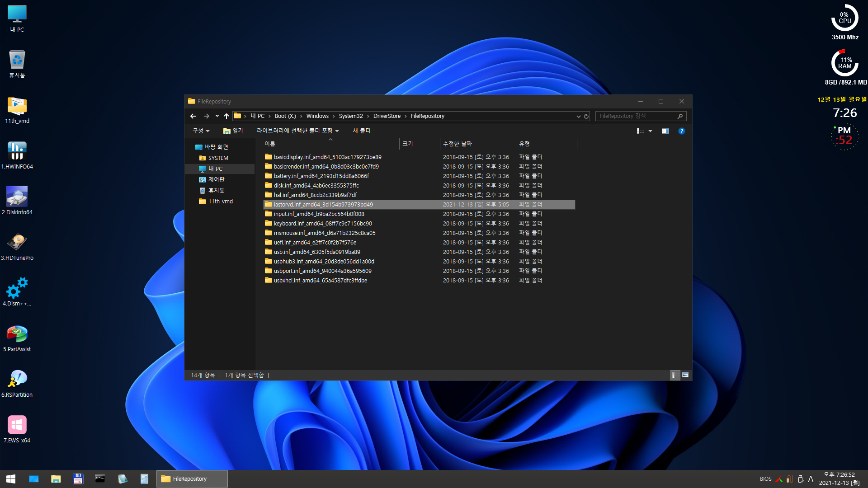This screenshot has height=488, width=868.
Task: Open the 11th_vmd desktop folder icon
Action: [17, 110]
